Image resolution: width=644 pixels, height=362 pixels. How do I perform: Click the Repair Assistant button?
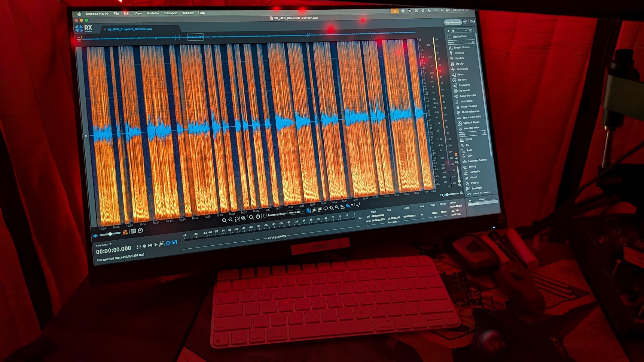click(452, 22)
